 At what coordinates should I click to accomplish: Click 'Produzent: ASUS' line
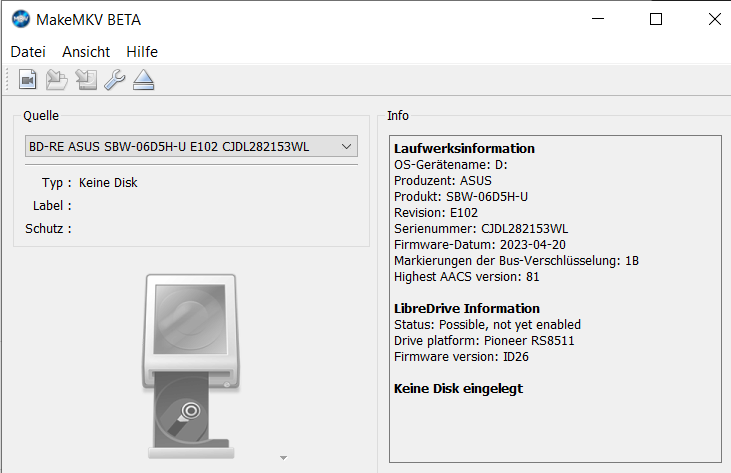click(x=443, y=180)
